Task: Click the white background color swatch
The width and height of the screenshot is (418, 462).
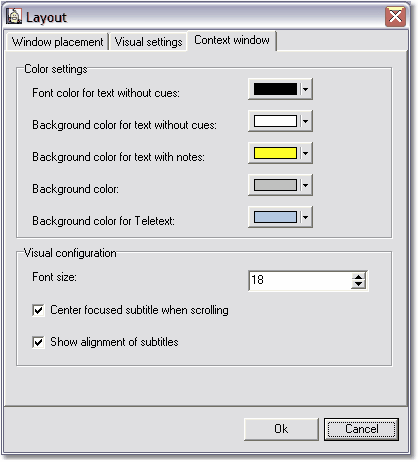Action: (x=275, y=121)
